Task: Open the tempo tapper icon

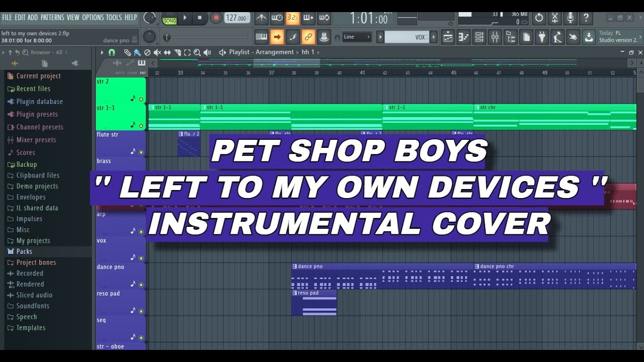Action: pos(557,37)
